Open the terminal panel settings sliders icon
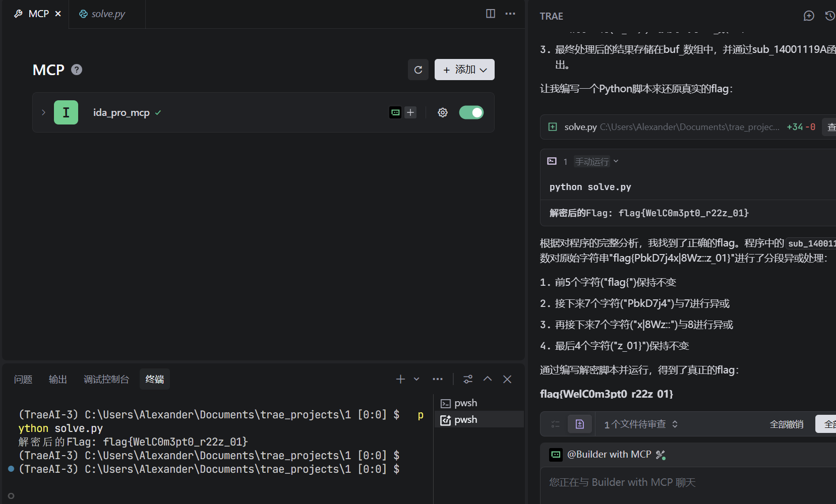This screenshot has width=836, height=504. click(468, 379)
